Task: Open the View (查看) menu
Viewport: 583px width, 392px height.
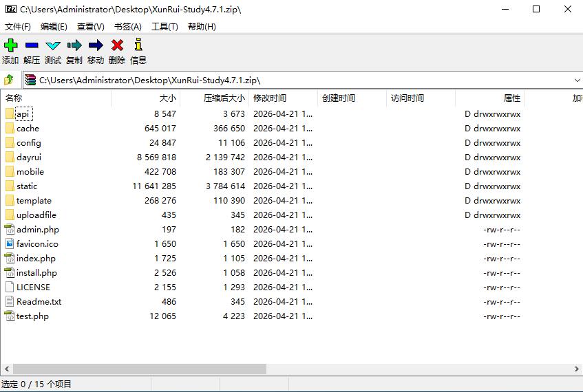Action: tap(91, 27)
